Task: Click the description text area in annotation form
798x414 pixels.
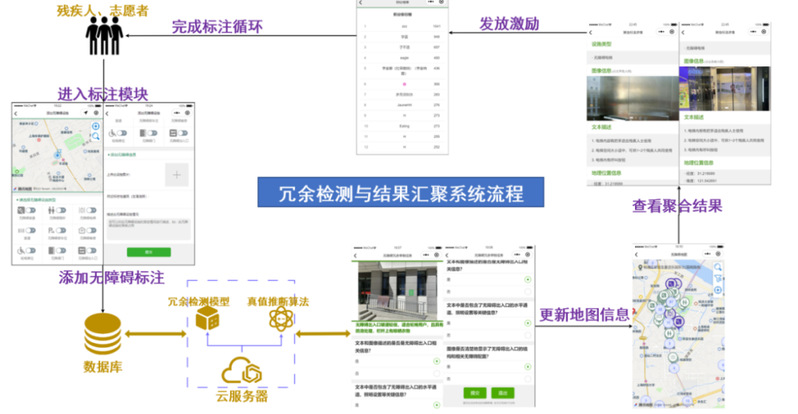Action: tap(148, 229)
